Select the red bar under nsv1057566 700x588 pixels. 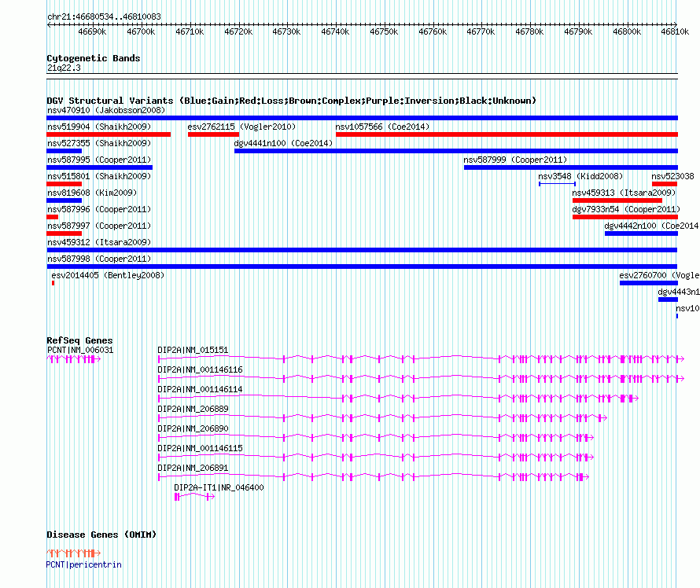[x=507, y=134]
